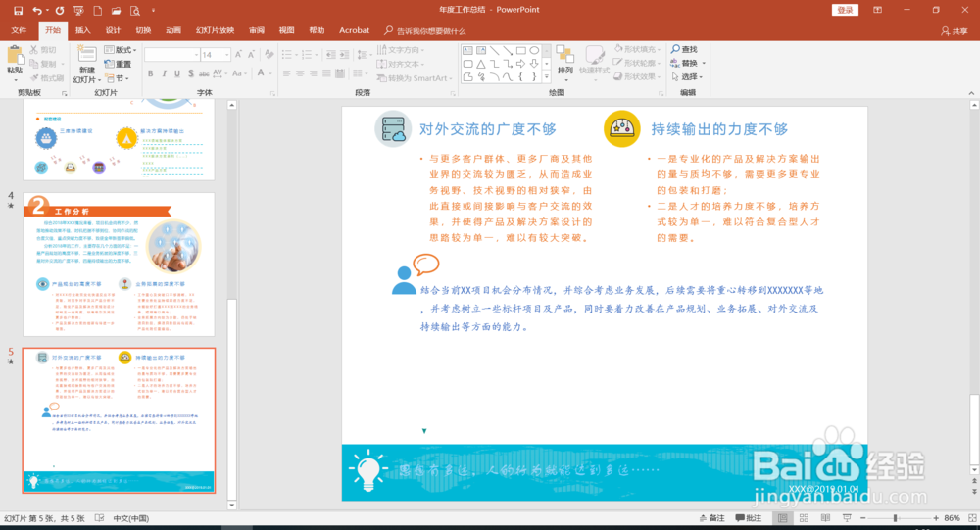The image size is (980, 530).
Task: Zoom in with the plus button
Action: (x=936, y=518)
